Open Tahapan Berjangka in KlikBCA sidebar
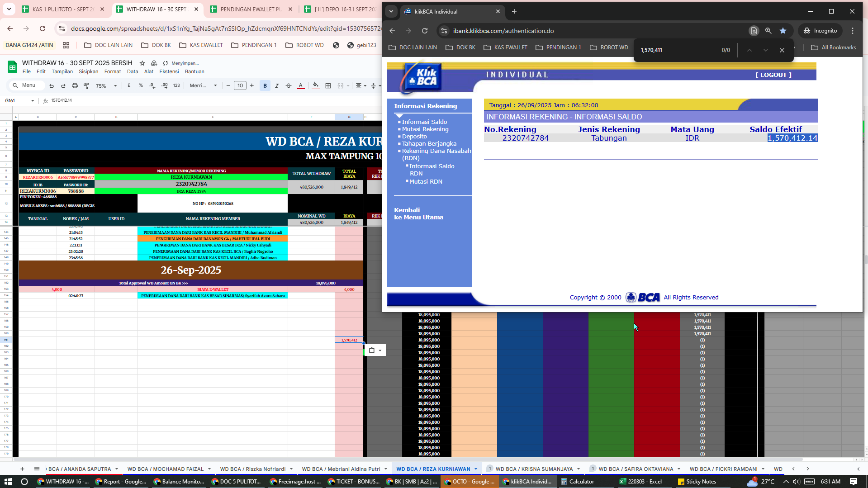The height and width of the screenshot is (488, 868). [429, 144]
